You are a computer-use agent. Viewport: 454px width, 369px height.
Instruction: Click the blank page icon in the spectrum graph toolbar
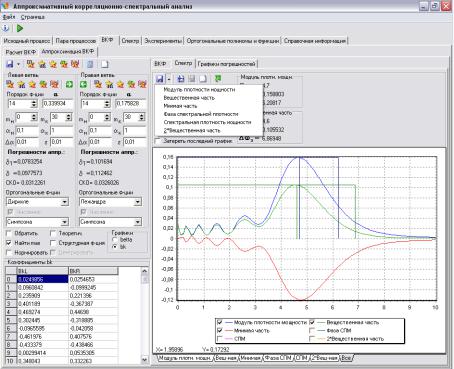203,79
